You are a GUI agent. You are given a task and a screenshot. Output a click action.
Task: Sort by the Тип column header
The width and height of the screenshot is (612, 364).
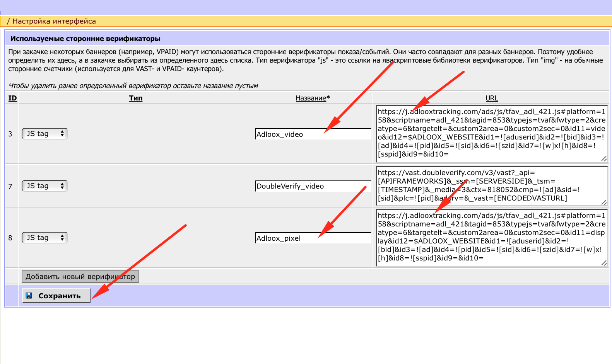[136, 98]
